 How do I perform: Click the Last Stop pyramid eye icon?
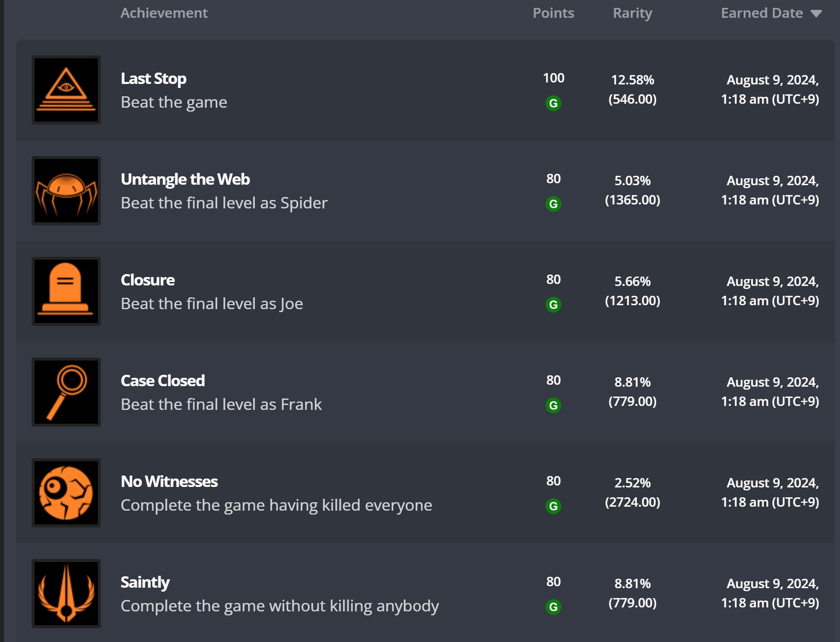click(x=66, y=90)
